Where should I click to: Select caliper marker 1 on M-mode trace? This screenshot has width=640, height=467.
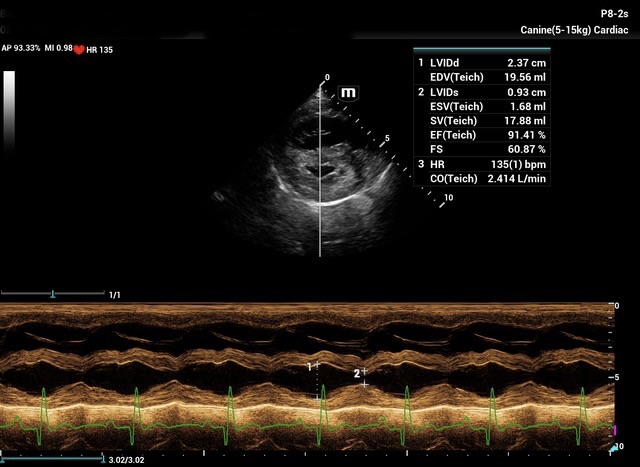click(317, 368)
